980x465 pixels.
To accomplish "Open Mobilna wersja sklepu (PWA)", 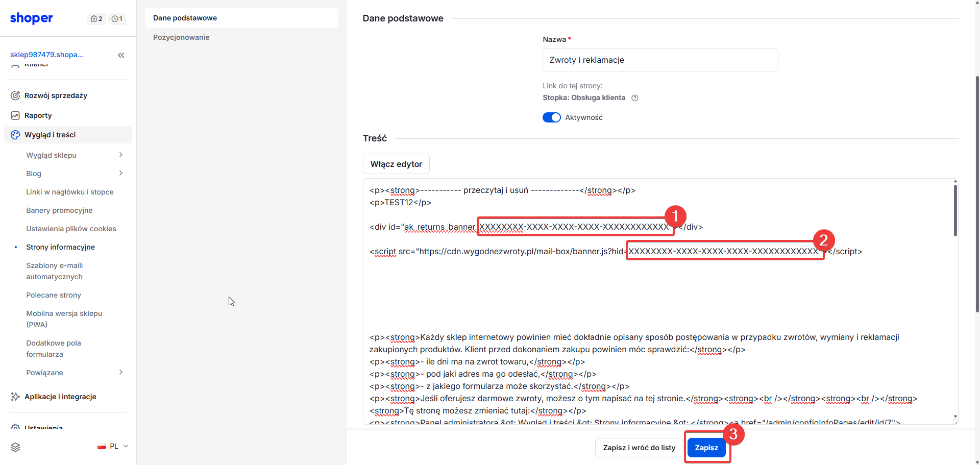I will (64, 319).
